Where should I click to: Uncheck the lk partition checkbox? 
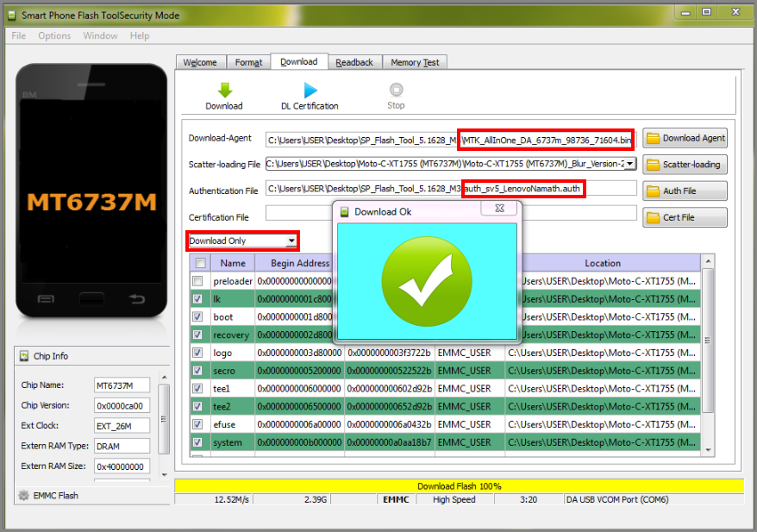197,299
